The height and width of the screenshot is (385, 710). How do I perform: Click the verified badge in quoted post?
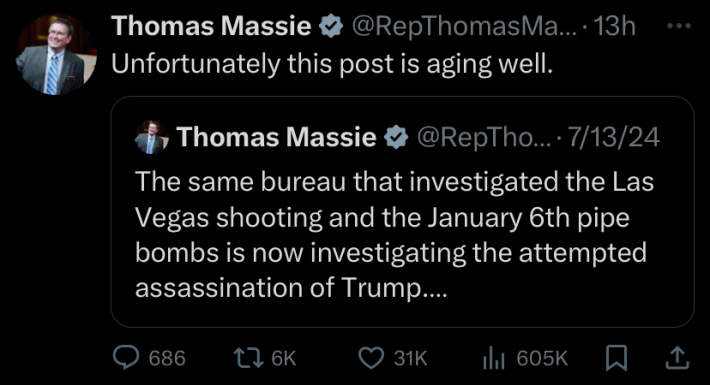coord(396,137)
